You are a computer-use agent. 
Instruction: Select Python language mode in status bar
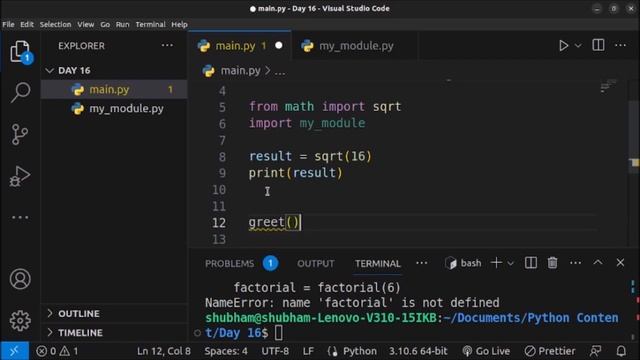[360, 351]
